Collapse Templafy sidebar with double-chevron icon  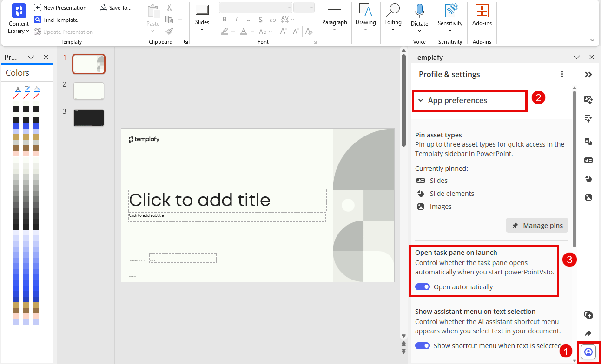588,75
